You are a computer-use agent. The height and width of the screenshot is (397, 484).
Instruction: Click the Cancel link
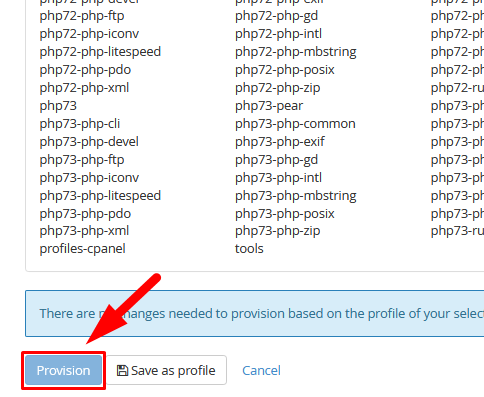261,371
